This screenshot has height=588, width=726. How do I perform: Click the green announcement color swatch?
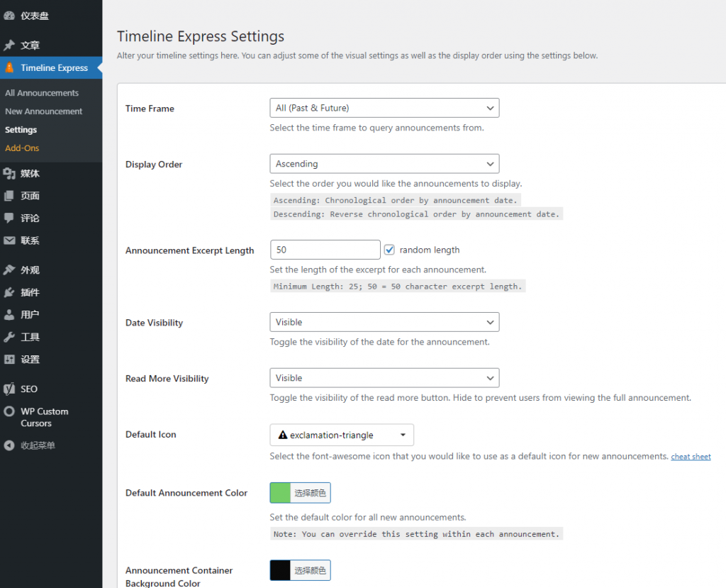[x=280, y=493]
